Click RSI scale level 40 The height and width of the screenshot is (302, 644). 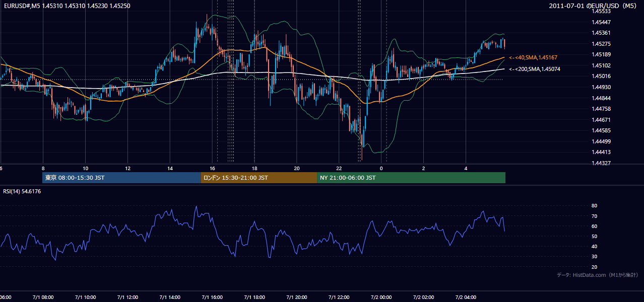[594, 247]
